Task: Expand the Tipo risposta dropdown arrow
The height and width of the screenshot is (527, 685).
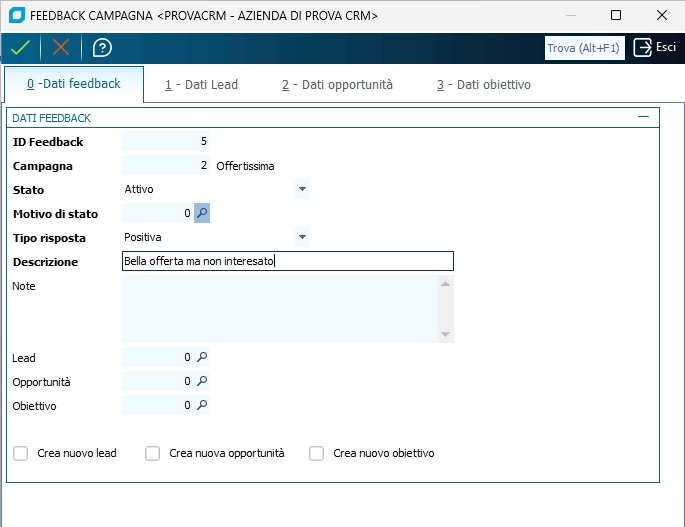Action: pyautogui.click(x=302, y=237)
